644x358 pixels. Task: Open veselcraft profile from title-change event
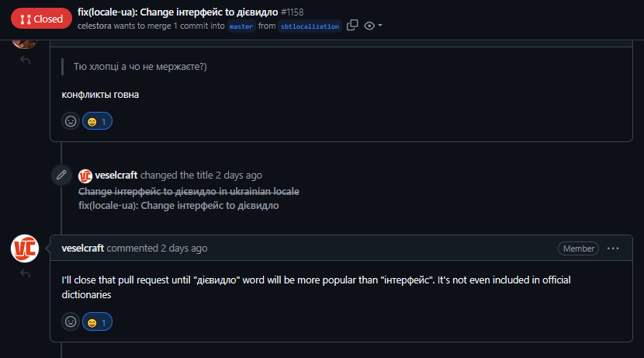(x=116, y=176)
